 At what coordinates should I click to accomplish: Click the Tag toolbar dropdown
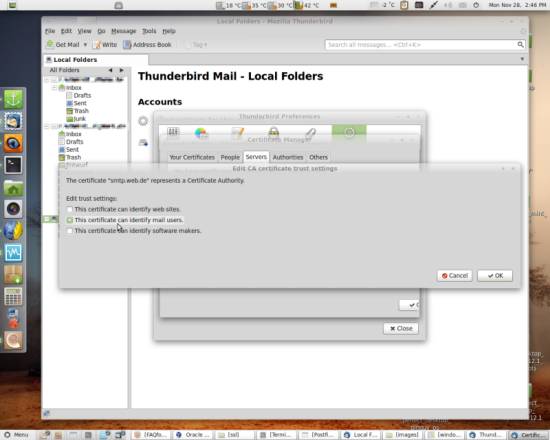coord(196,45)
